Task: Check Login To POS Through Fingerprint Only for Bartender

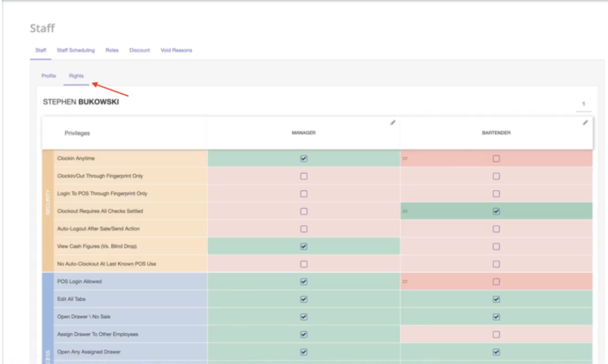Action: (x=496, y=194)
